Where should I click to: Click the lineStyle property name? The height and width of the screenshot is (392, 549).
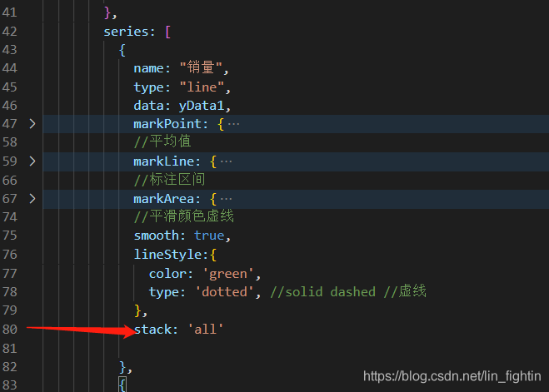coord(167,254)
